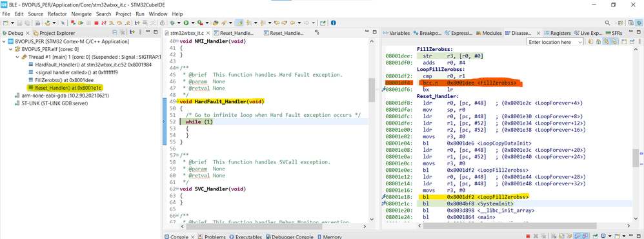Toggle Instruction Stepping Mode in main toolbar
The width and height of the screenshot is (644, 239).
tap(137, 23)
